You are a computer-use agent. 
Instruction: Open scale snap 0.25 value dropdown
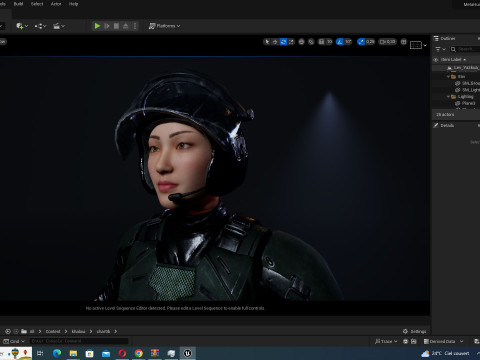[370, 42]
